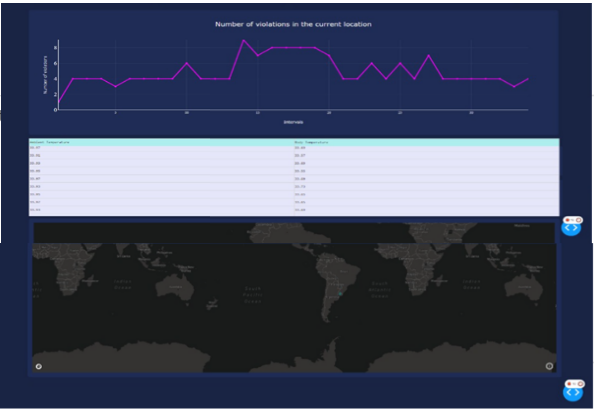The height and width of the screenshot is (412, 594).
Task: Click the 'Intervals' x-axis label
Action: coord(293,122)
